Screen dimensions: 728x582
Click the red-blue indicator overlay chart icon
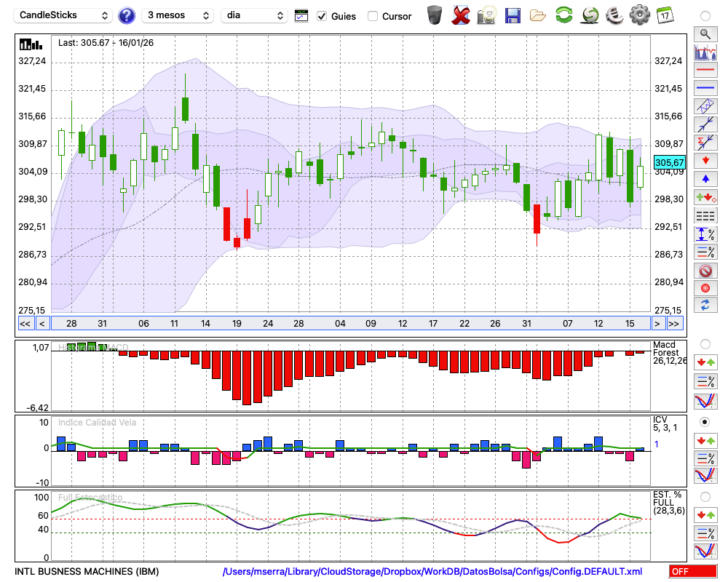point(705,52)
